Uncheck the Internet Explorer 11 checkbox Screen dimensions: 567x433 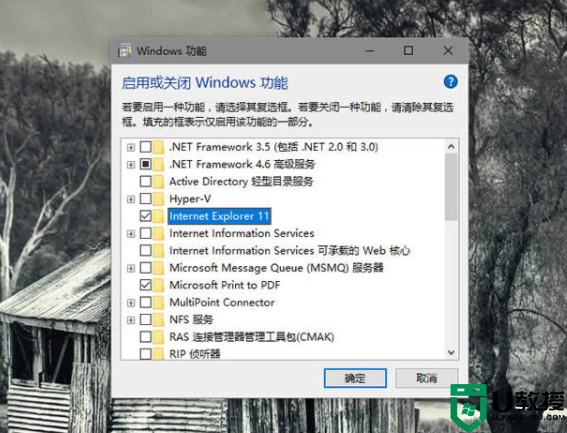(x=146, y=216)
